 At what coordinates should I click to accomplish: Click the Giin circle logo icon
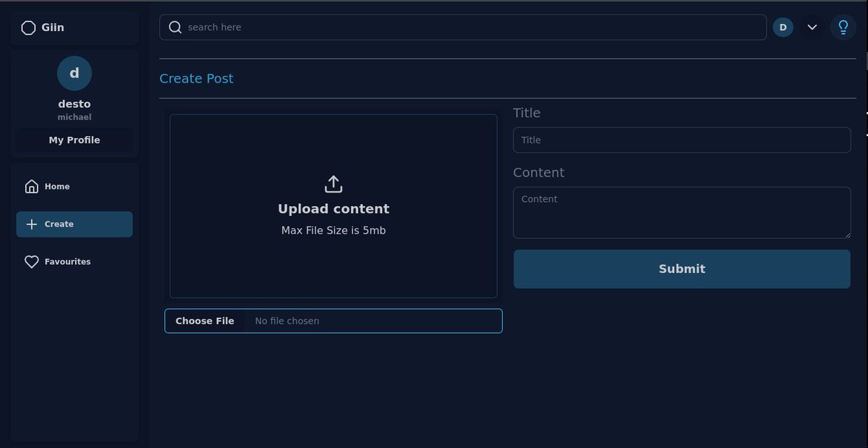coord(28,28)
